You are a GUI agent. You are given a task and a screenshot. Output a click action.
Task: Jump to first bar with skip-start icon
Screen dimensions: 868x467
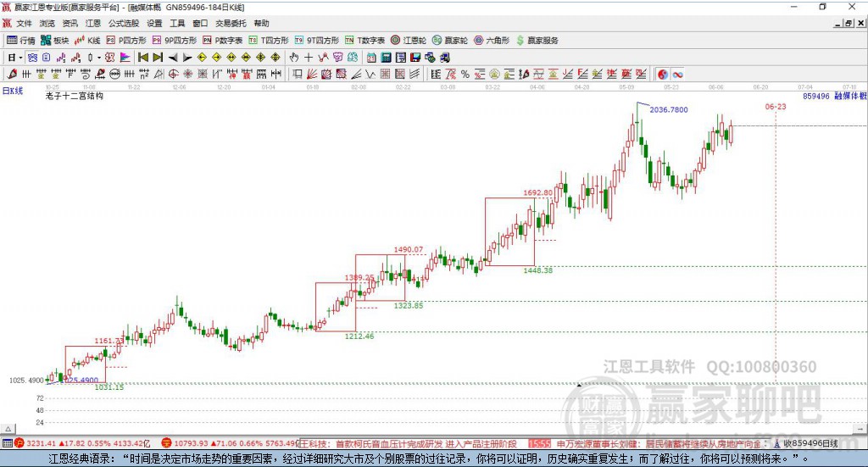point(142,58)
